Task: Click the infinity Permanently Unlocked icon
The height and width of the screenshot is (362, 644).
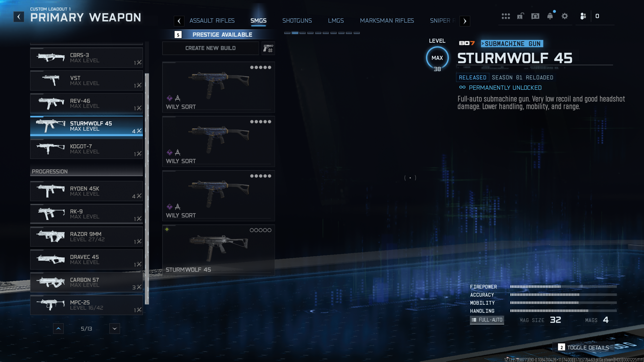Action: (x=462, y=87)
